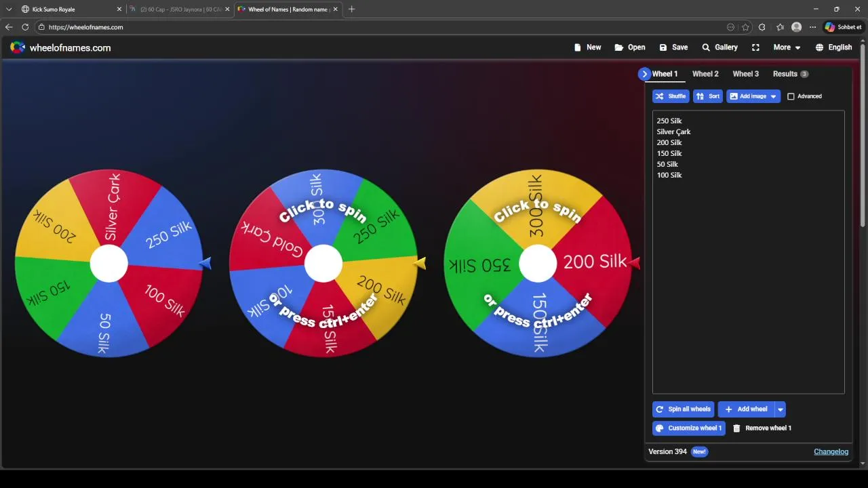Open the tab search chevron
The width and height of the screenshot is (868, 488).
[9, 9]
